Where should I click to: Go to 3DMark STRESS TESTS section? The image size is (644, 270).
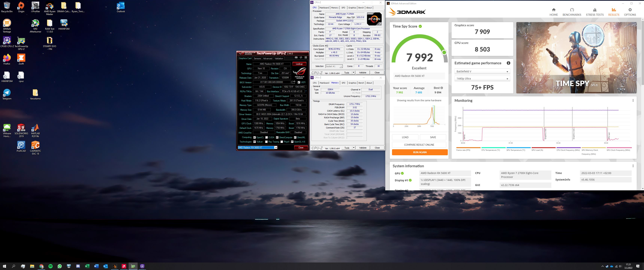coord(595,12)
